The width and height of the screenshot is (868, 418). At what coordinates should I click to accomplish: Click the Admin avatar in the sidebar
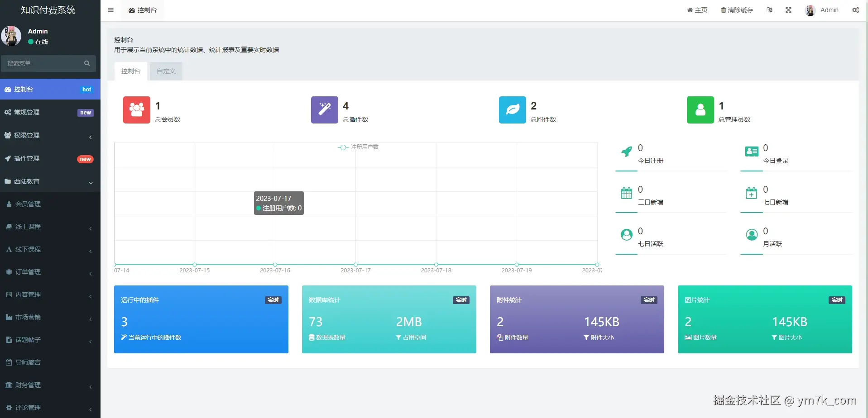[11, 36]
